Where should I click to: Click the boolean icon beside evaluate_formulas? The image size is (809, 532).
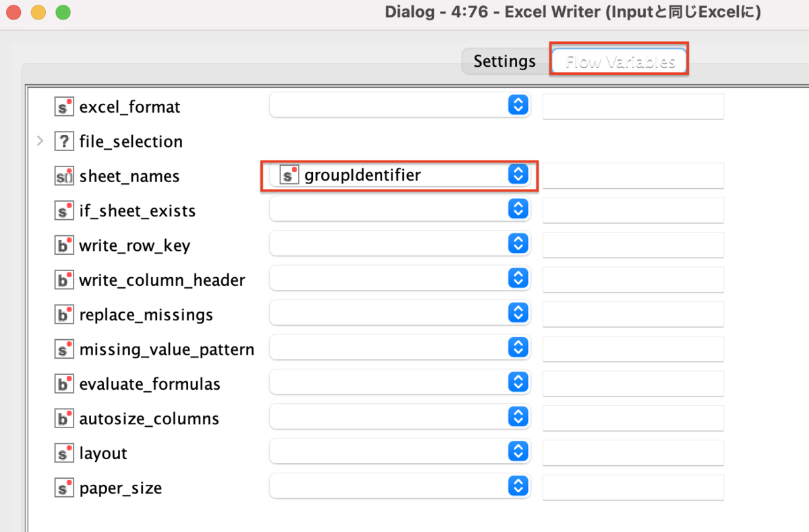point(64,383)
